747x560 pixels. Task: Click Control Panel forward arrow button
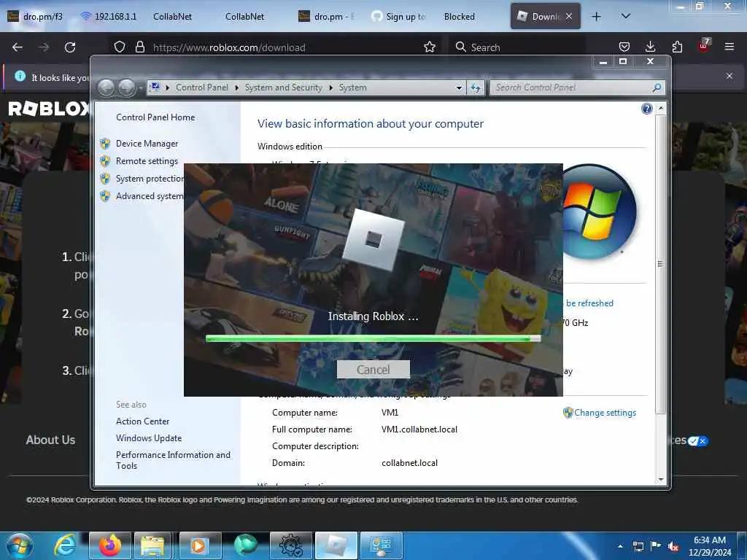[x=126, y=87]
